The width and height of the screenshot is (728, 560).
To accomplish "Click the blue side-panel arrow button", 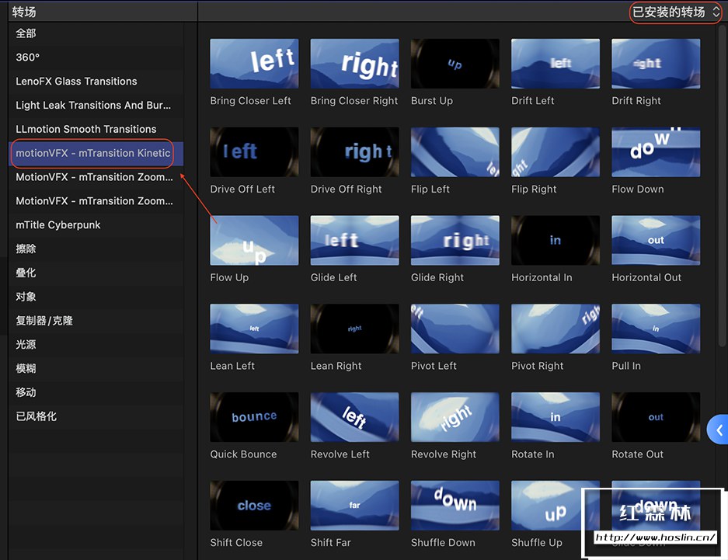I will 718,430.
